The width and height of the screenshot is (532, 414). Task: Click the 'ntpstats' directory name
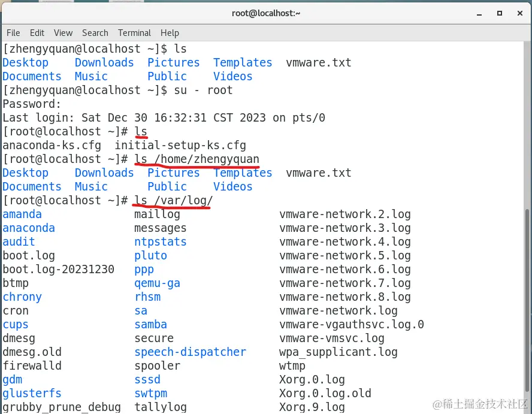point(160,242)
